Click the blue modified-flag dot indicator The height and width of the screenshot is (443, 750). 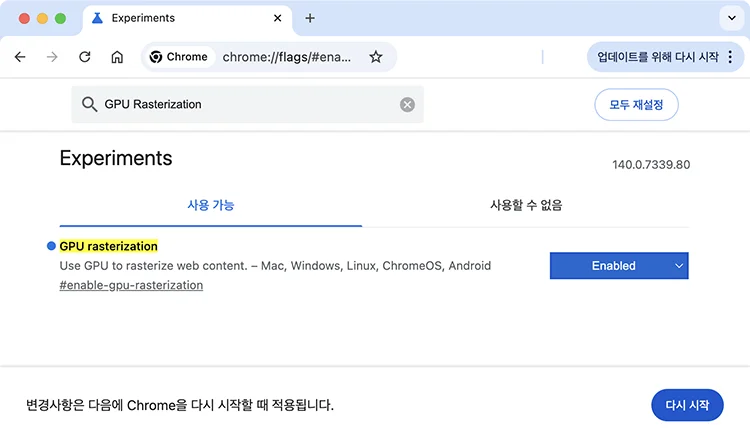pyautogui.click(x=51, y=246)
